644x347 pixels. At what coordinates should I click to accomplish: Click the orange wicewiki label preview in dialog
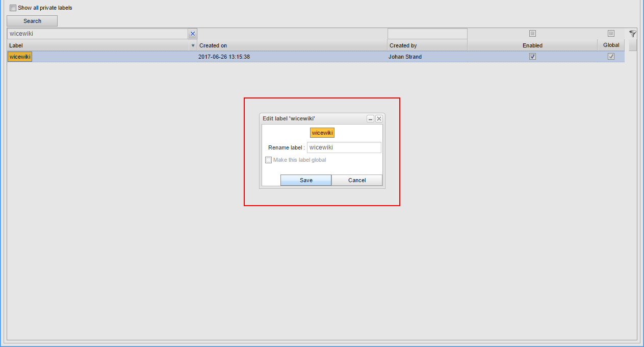(x=322, y=133)
